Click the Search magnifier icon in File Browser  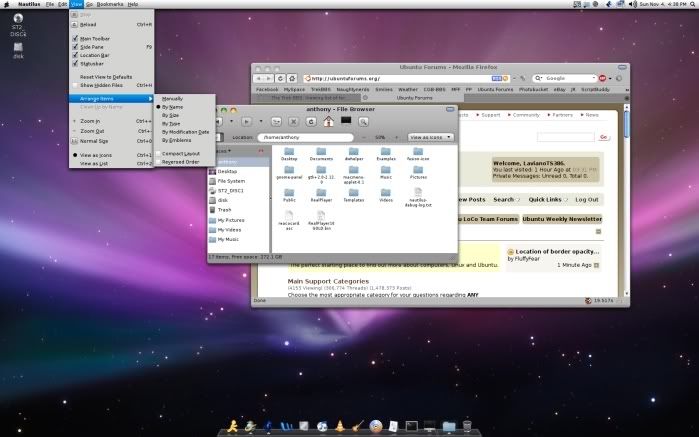pyautogui.click(x=363, y=121)
